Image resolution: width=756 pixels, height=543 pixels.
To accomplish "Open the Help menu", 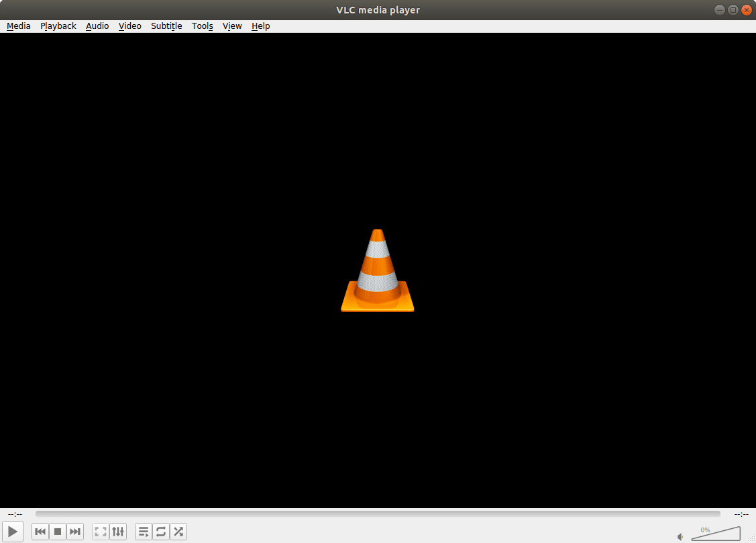I will [261, 26].
